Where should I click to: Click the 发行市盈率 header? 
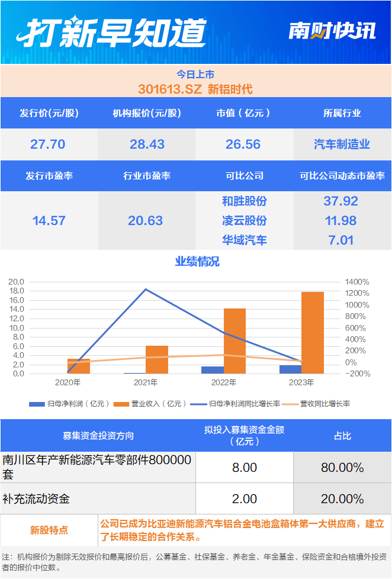(x=49, y=175)
